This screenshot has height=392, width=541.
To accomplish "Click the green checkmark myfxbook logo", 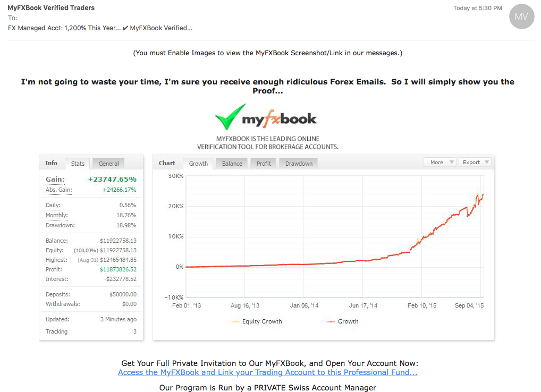I will pyautogui.click(x=266, y=117).
